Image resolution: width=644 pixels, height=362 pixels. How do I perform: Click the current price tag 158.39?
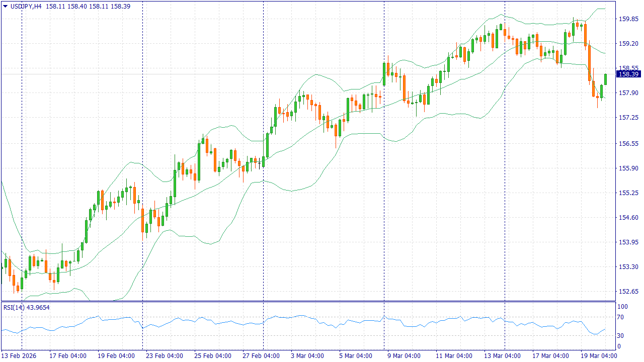[628, 74]
